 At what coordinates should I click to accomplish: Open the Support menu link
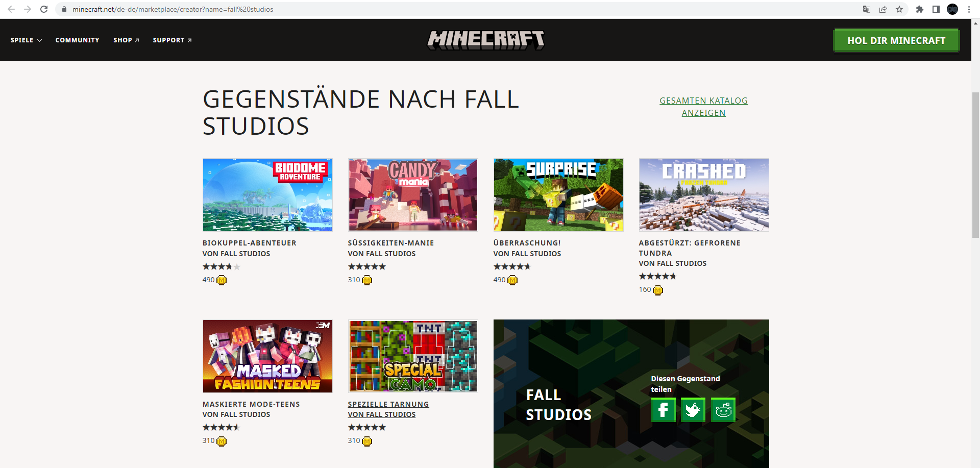pos(172,40)
